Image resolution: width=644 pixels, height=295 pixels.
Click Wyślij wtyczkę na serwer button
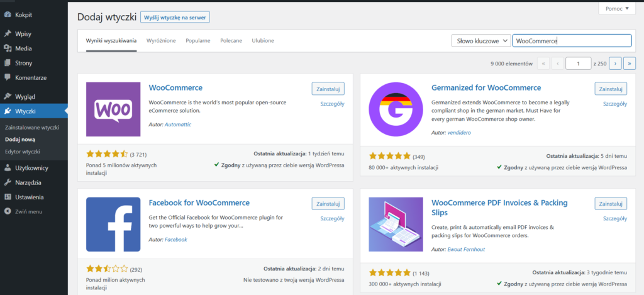(x=175, y=17)
